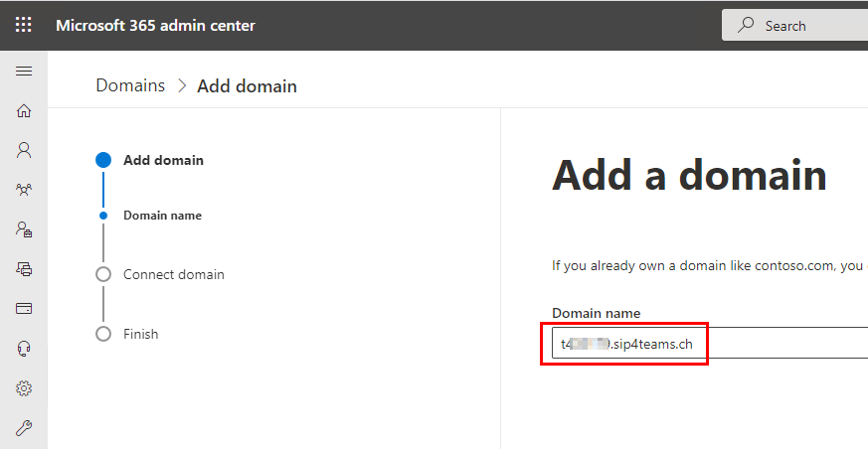The height and width of the screenshot is (449, 868).
Task: Click the Microsoft 365 admin center title
Action: pos(155,26)
